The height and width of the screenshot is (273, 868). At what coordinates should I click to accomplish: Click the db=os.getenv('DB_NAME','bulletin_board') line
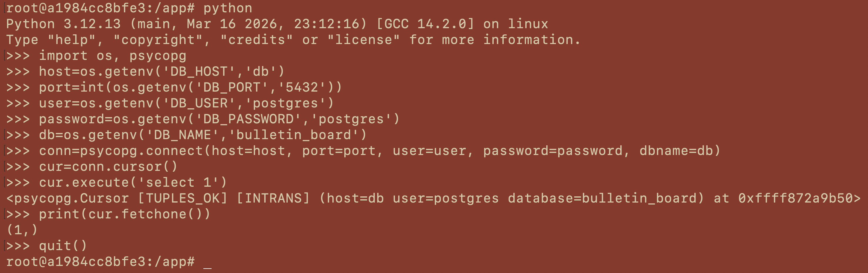(202, 135)
